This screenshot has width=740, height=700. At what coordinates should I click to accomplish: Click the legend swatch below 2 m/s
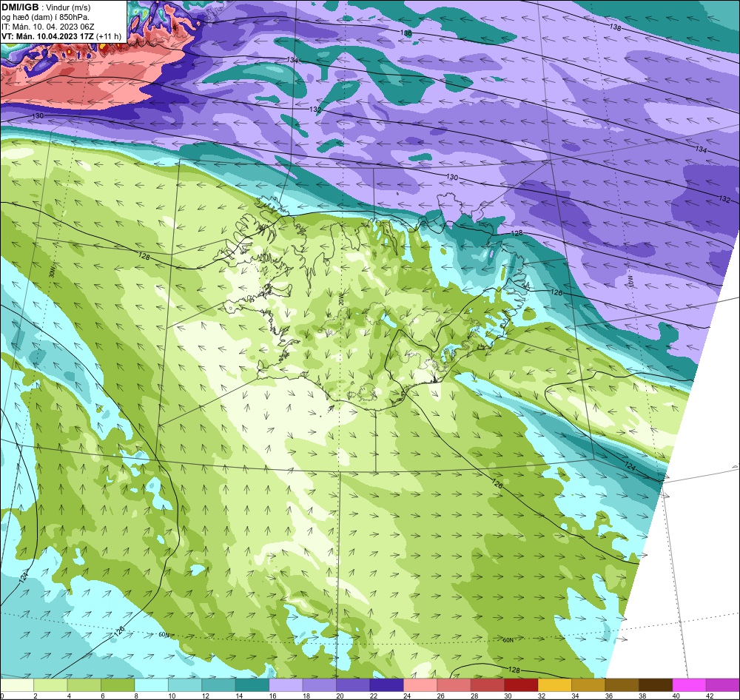tap(18, 684)
